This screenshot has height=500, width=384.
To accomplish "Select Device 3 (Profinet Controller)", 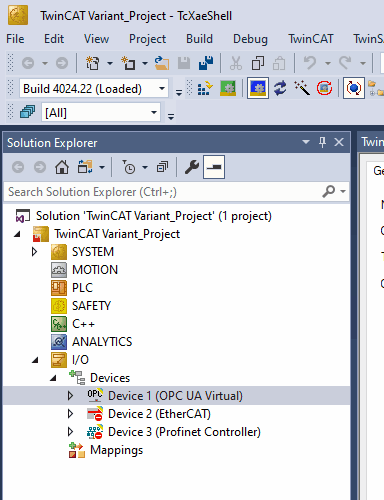I will [184, 432].
